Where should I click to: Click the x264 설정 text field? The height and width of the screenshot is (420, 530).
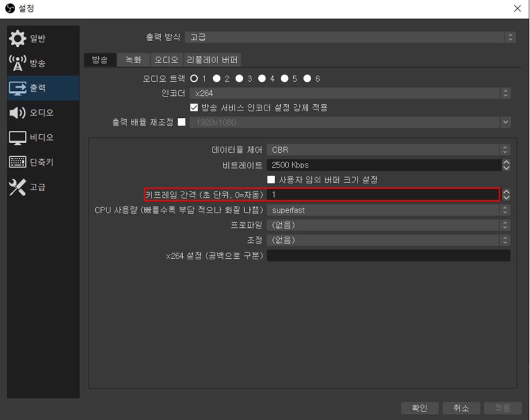388,255
